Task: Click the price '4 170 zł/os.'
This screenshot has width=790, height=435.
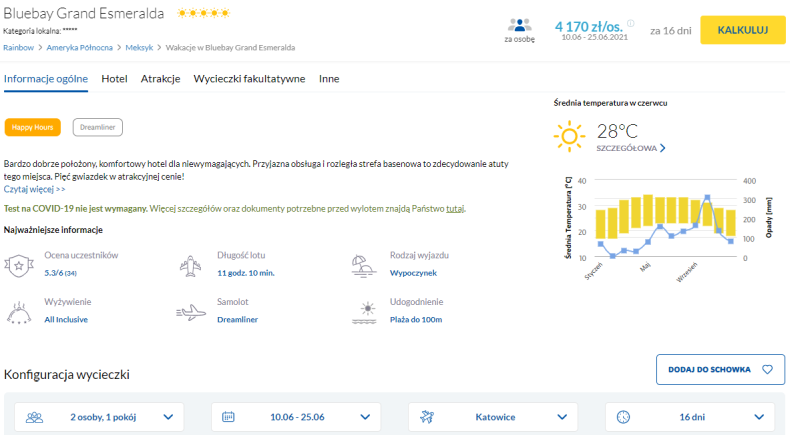Action: (x=589, y=26)
